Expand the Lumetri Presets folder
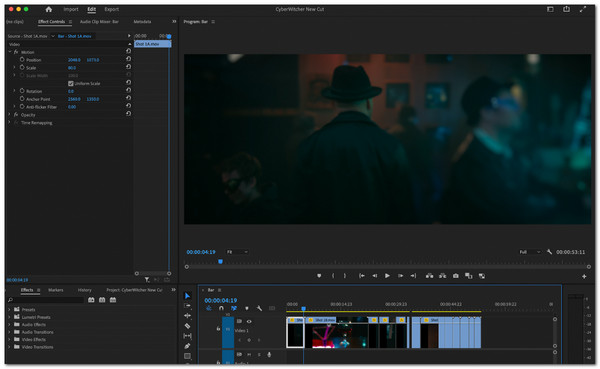 pyautogui.click(x=9, y=317)
